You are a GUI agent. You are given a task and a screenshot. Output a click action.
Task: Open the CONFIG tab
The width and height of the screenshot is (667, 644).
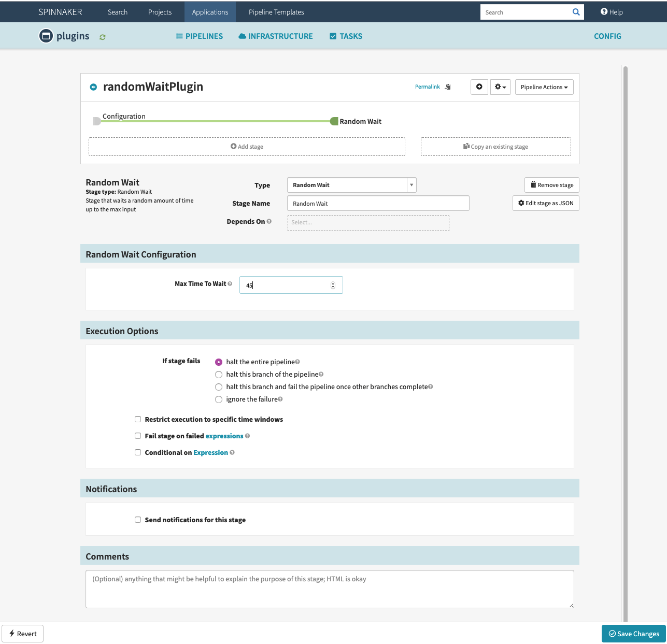pos(607,36)
